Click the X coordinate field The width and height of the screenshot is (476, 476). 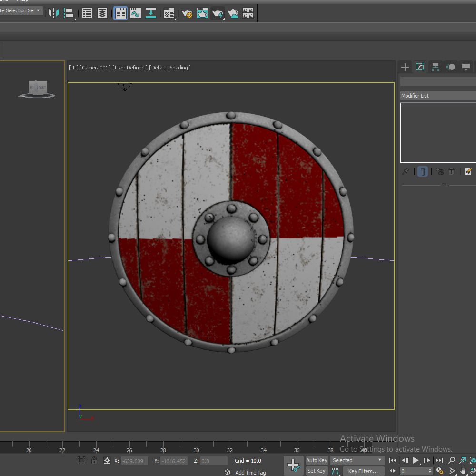pyautogui.click(x=135, y=461)
